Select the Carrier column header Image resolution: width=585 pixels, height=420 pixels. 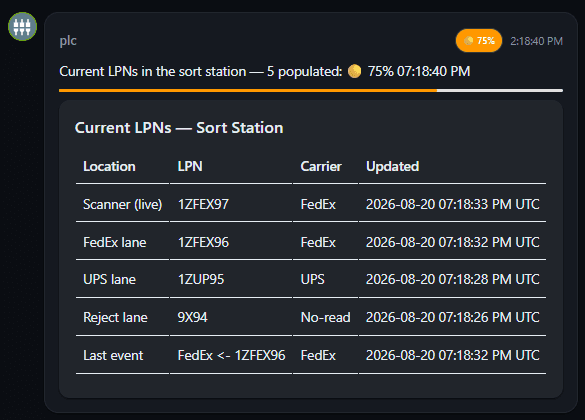321,166
